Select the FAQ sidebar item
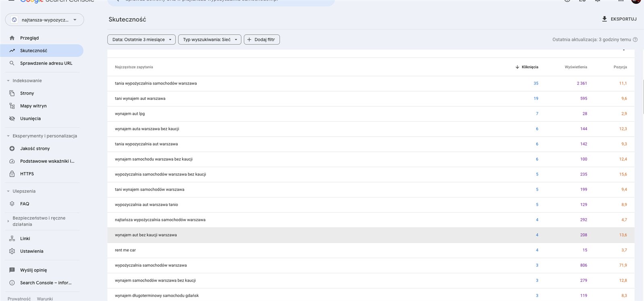This screenshot has height=301, width=644. [25, 204]
